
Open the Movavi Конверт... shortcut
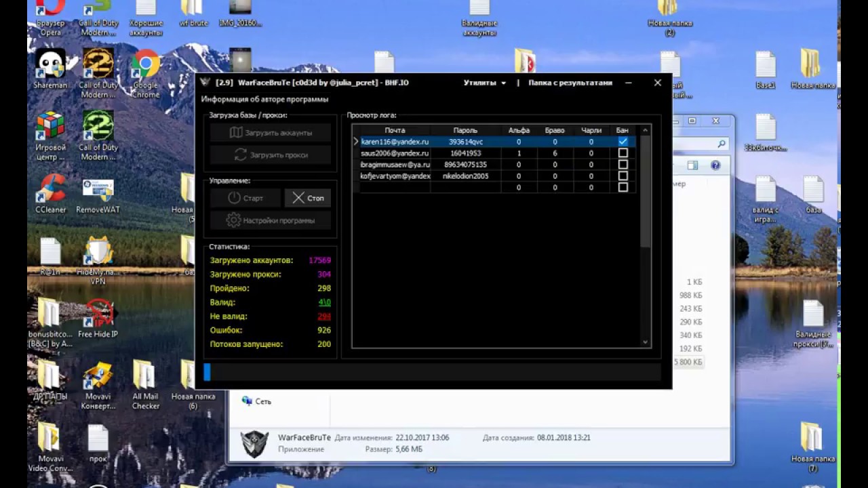[98, 385]
